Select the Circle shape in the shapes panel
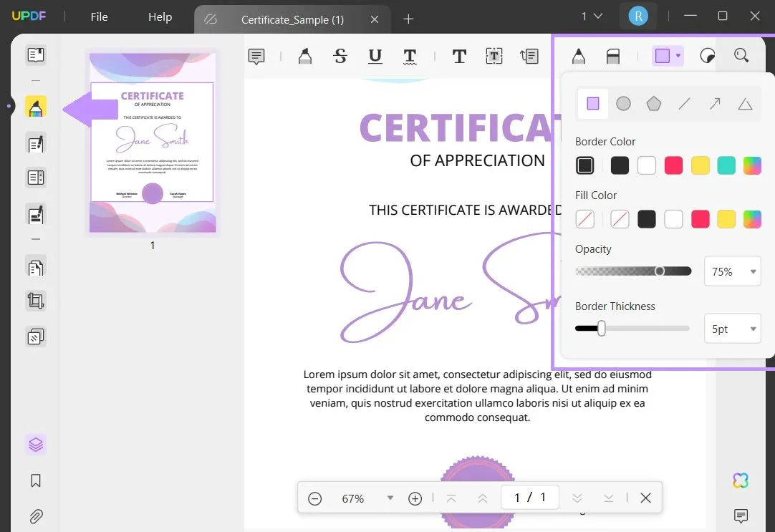Screen dimensions: 775x532 coord(623,103)
